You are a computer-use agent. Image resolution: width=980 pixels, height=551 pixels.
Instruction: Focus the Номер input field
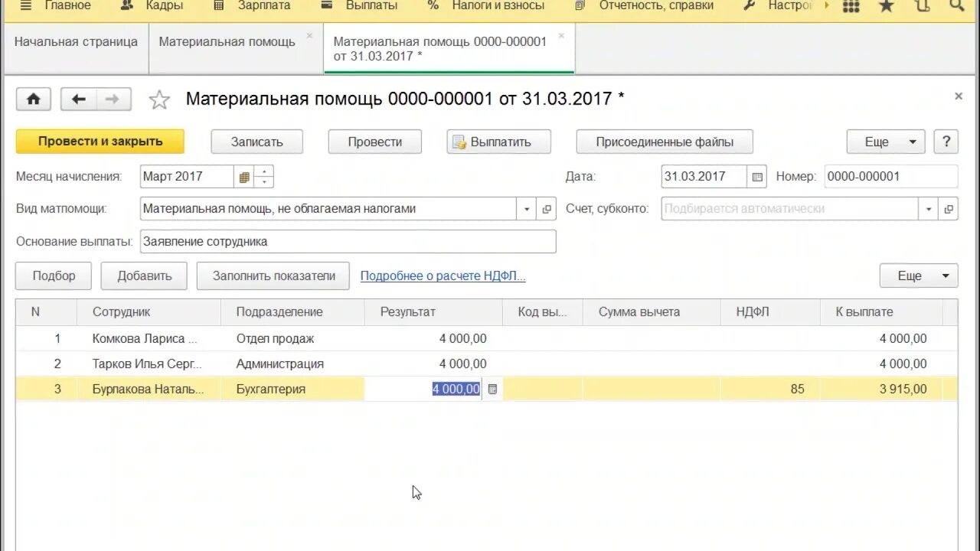click(x=891, y=177)
